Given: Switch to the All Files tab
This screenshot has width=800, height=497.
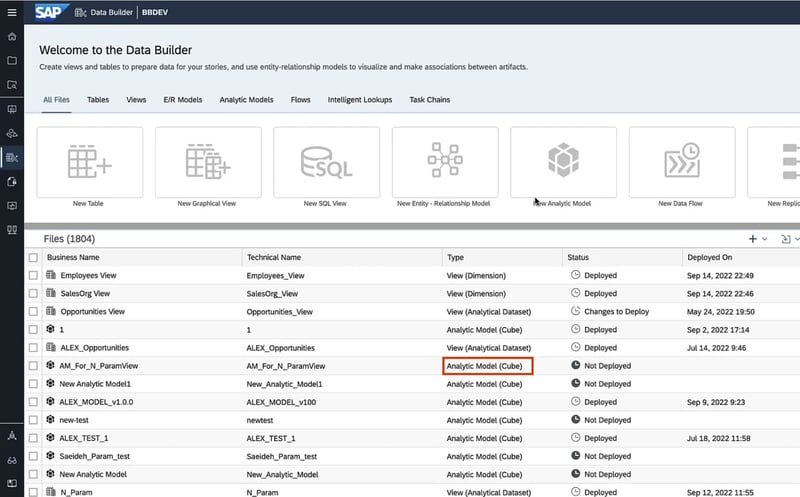Looking at the screenshot, I should point(56,100).
